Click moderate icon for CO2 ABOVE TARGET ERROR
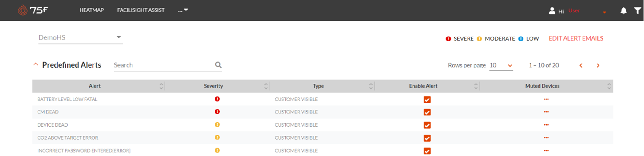The height and width of the screenshot is (156, 644). pyautogui.click(x=217, y=137)
